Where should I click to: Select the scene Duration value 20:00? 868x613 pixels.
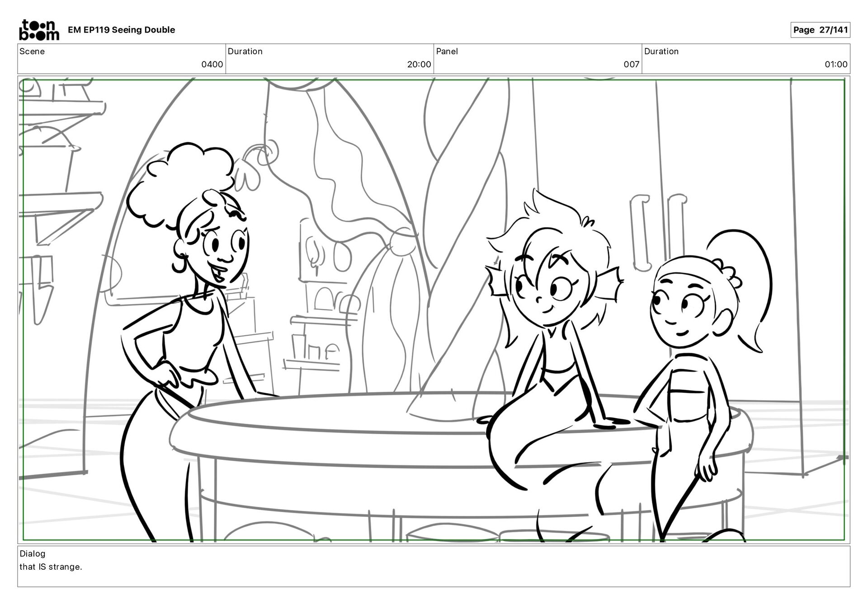pos(419,64)
